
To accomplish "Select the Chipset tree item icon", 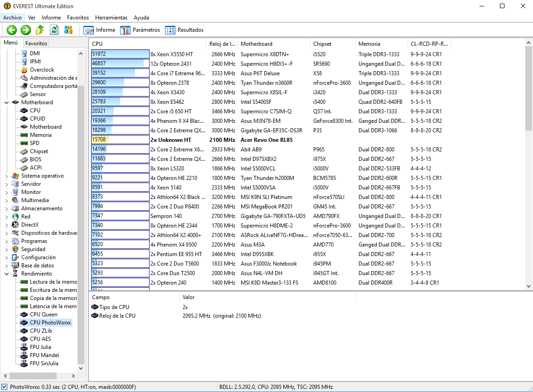I will click(x=24, y=151).
